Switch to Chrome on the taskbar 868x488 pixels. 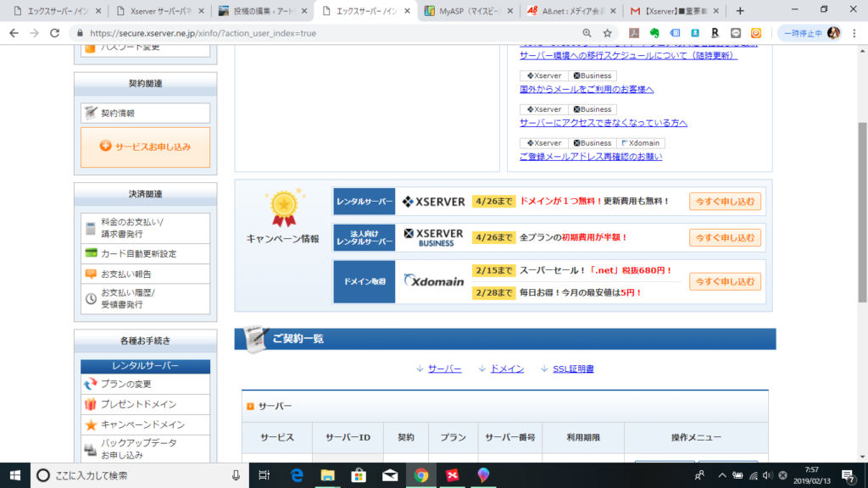click(x=420, y=475)
